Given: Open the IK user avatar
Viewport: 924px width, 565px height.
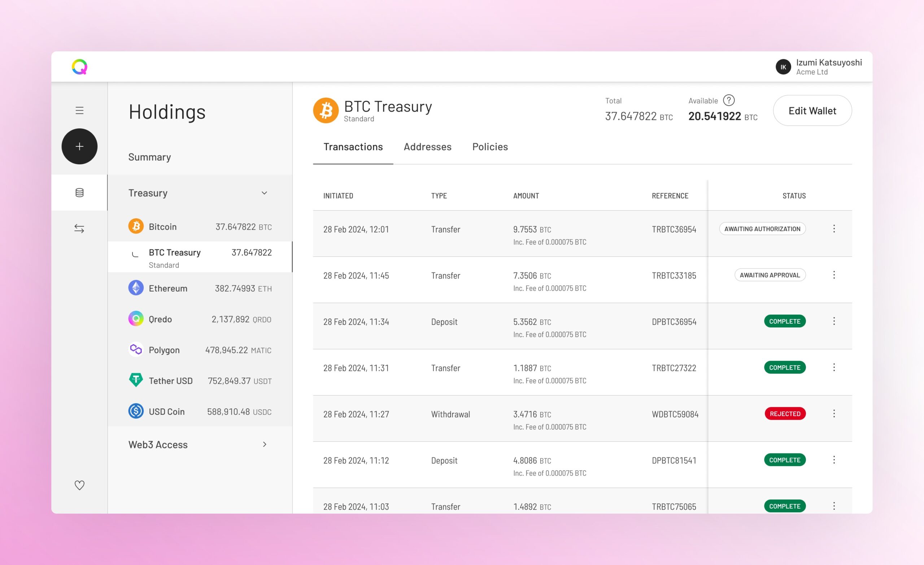Looking at the screenshot, I should point(783,67).
